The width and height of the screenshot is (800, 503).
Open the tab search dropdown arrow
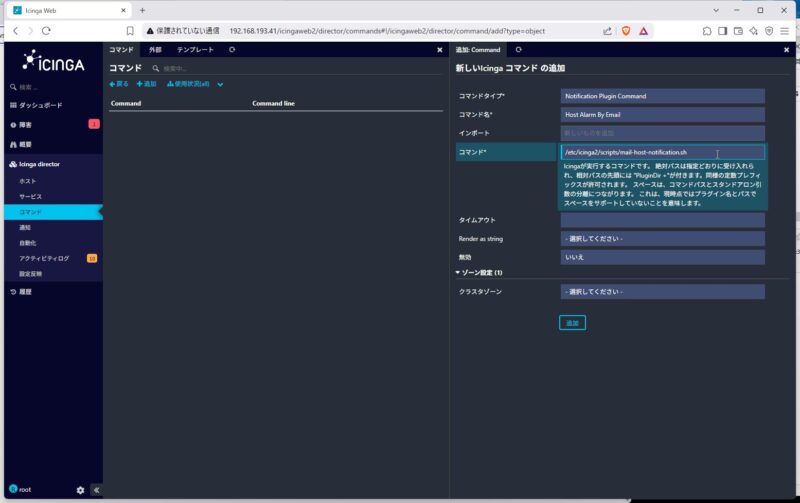[716, 10]
